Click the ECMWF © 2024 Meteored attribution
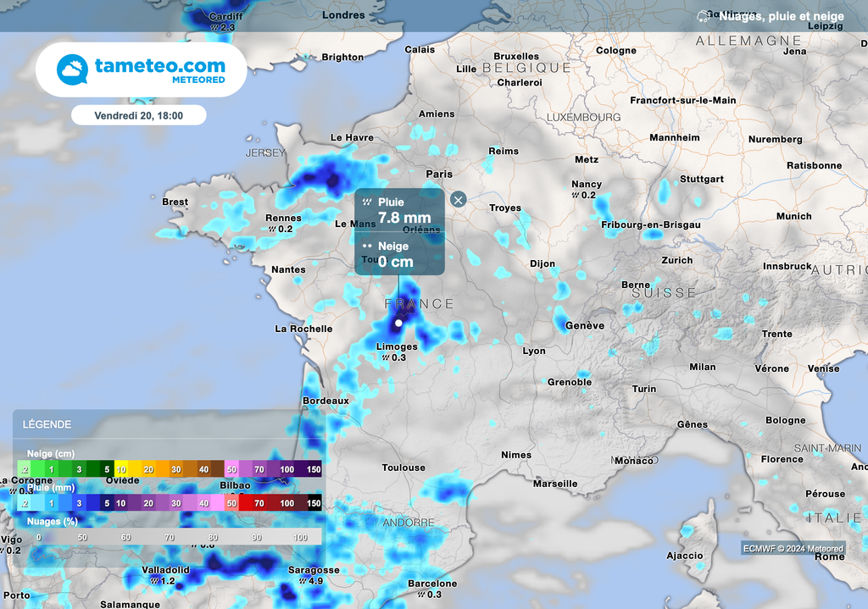Viewport: 868px width, 609px height. (x=793, y=548)
